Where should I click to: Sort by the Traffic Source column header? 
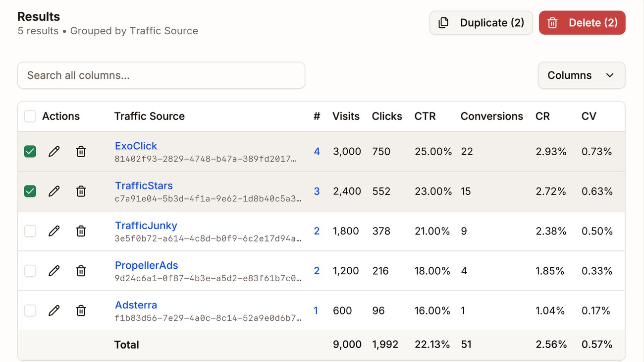point(150,117)
